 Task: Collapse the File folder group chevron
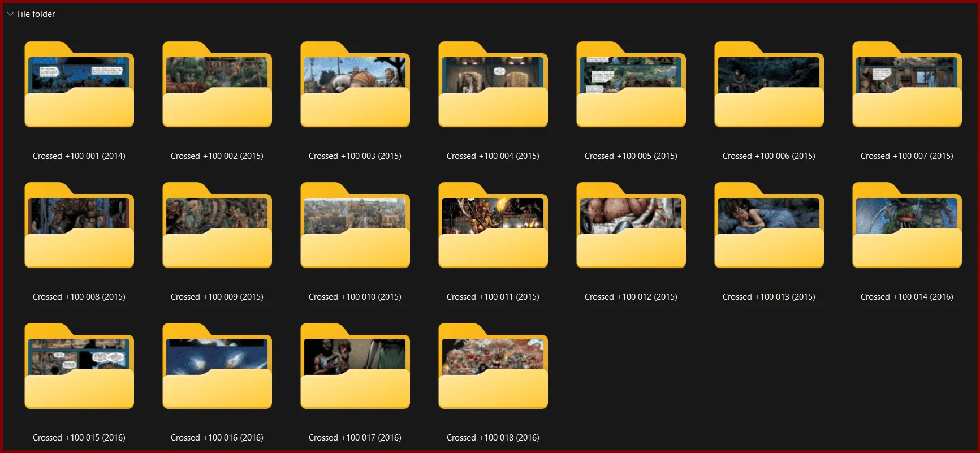pyautogui.click(x=10, y=14)
